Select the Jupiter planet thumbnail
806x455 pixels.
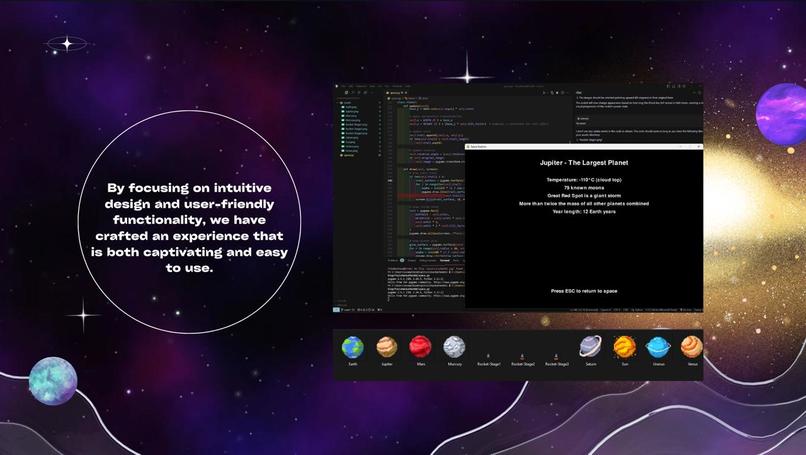coord(387,347)
